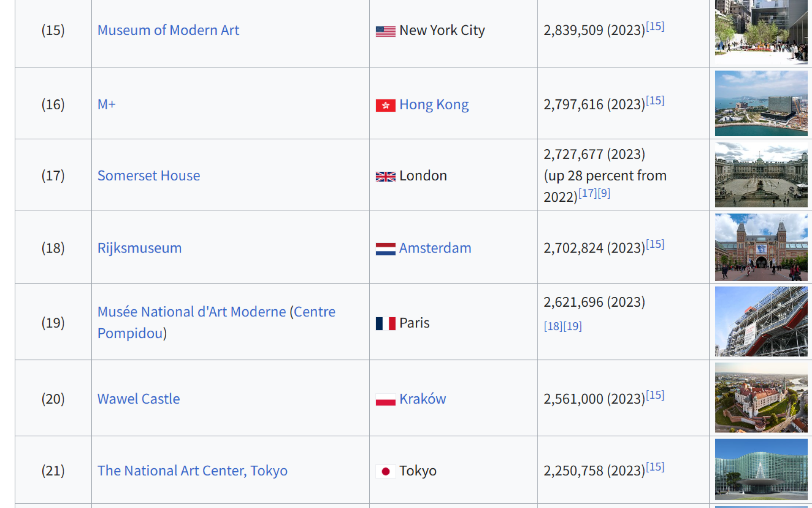This screenshot has width=812, height=508.
Task: Click the Netherlands flag icon beside Amsterdam
Action: 385,248
